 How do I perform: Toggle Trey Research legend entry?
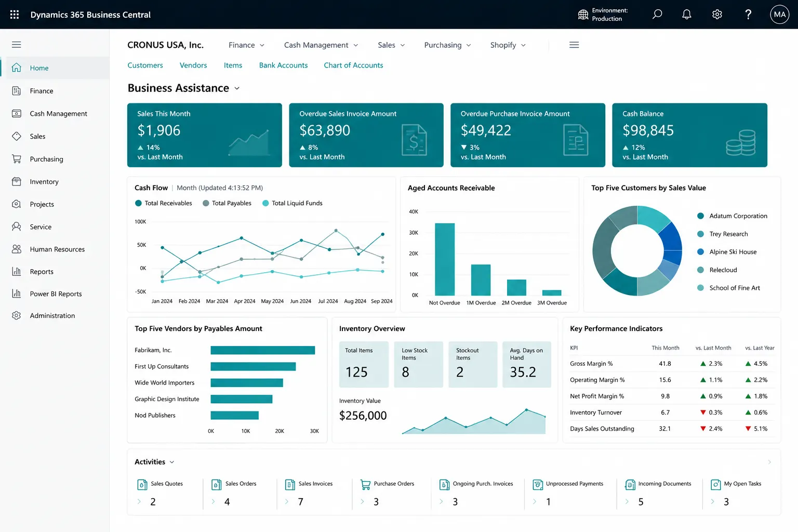pos(723,234)
